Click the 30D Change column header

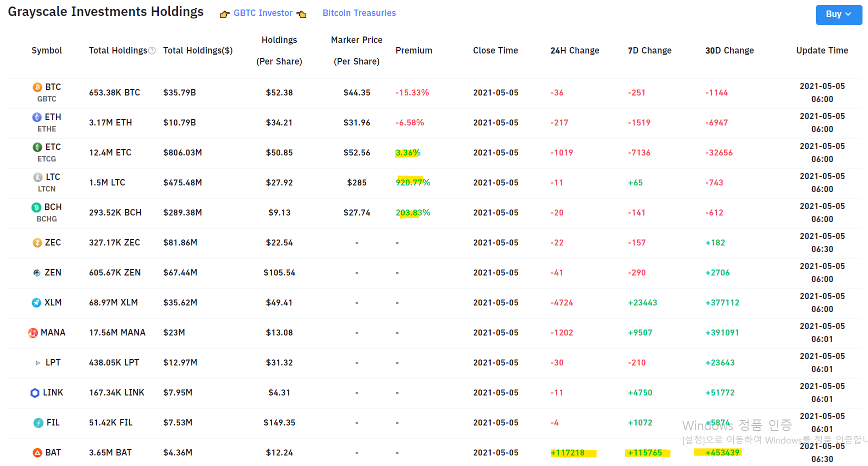coord(730,50)
